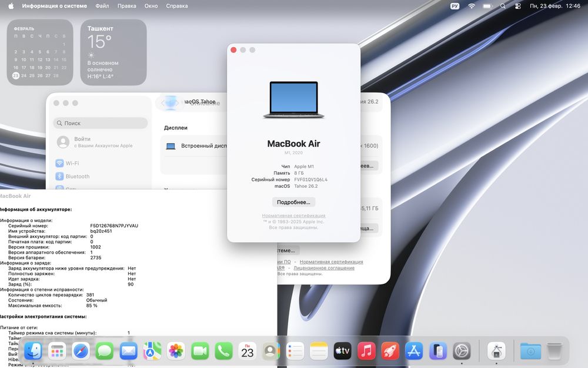
Task: Click the Заряд (%) value 90
Action: (131, 284)
